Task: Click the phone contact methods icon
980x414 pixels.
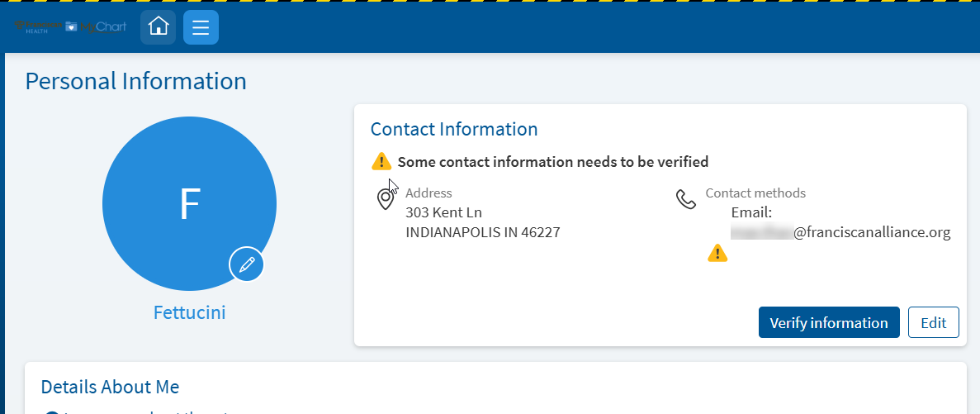Action: [686, 199]
